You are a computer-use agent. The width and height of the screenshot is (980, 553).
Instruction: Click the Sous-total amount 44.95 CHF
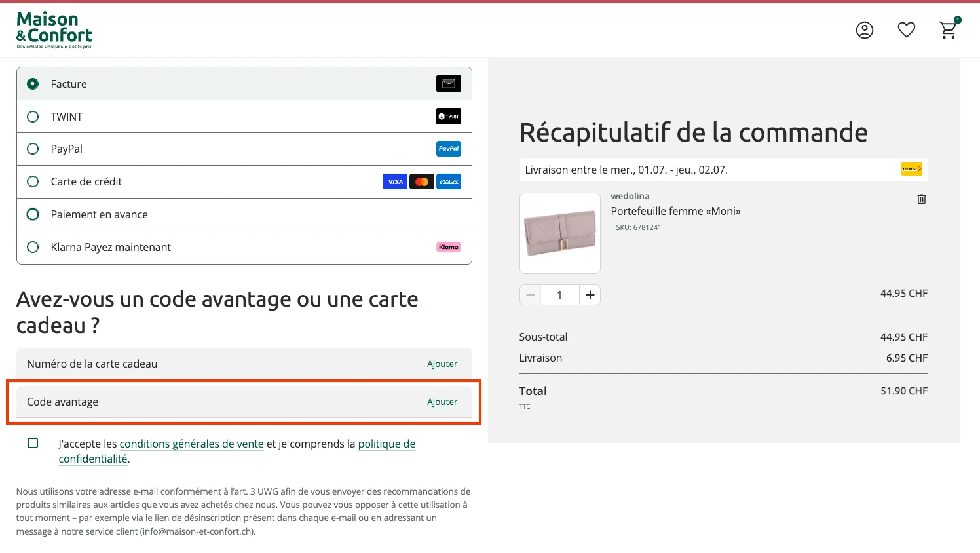point(904,337)
